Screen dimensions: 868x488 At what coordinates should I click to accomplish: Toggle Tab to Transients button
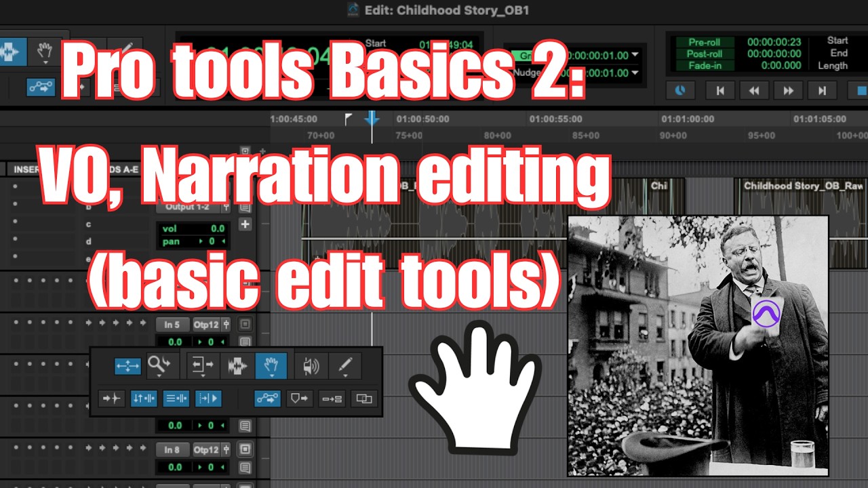point(112,399)
